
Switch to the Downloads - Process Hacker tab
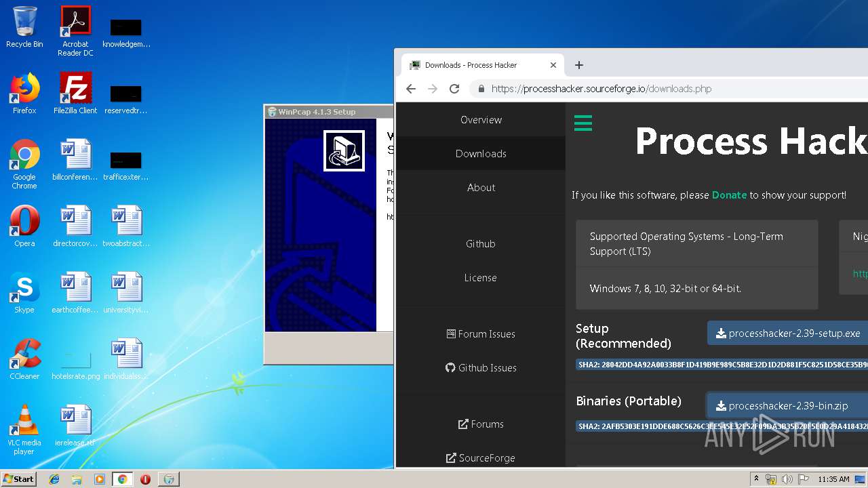[x=481, y=65]
